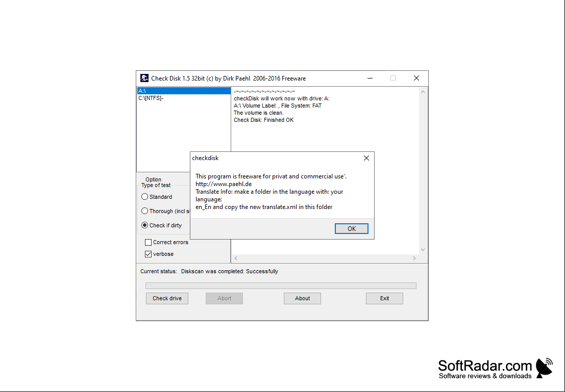Click 'Diskscan was completed: Successfully' status
Screen dimensions: 565x392
pyautogui.click(x=230, y=271)
